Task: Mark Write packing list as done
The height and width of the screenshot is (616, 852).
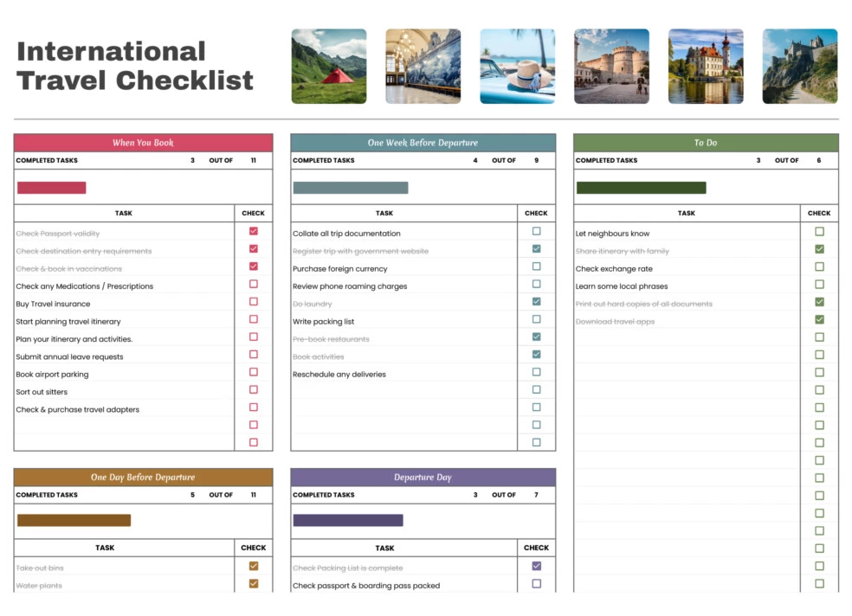Action: 536,319
